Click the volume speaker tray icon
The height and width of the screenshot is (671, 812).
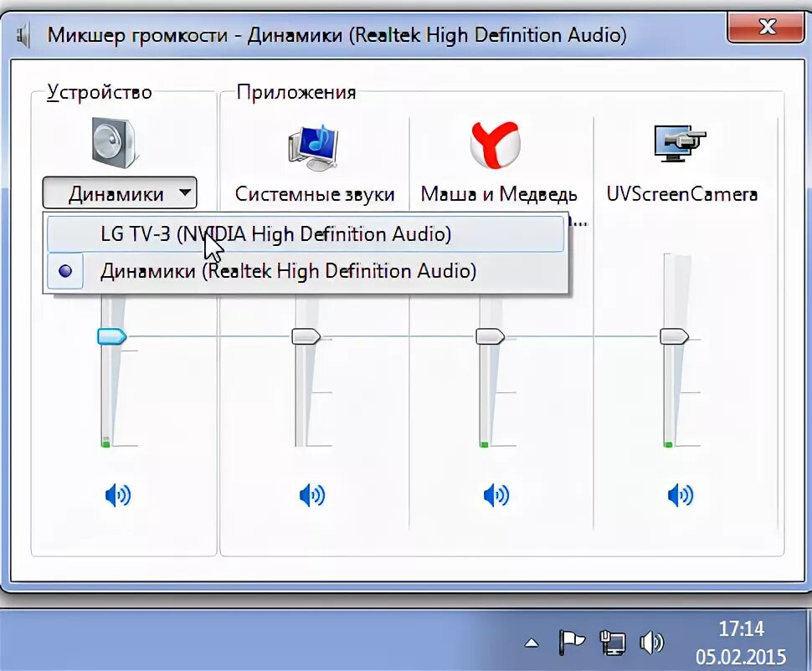(x=651, y=643)
